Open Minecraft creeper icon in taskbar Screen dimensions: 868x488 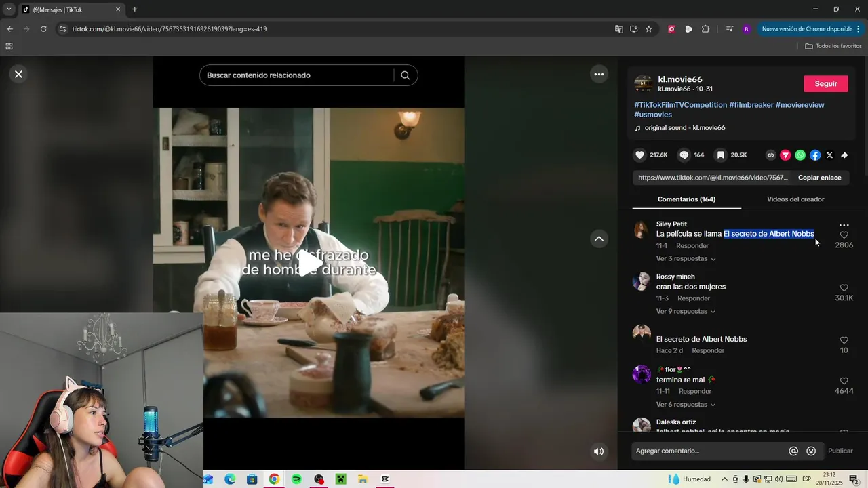(x=340, y=479)
